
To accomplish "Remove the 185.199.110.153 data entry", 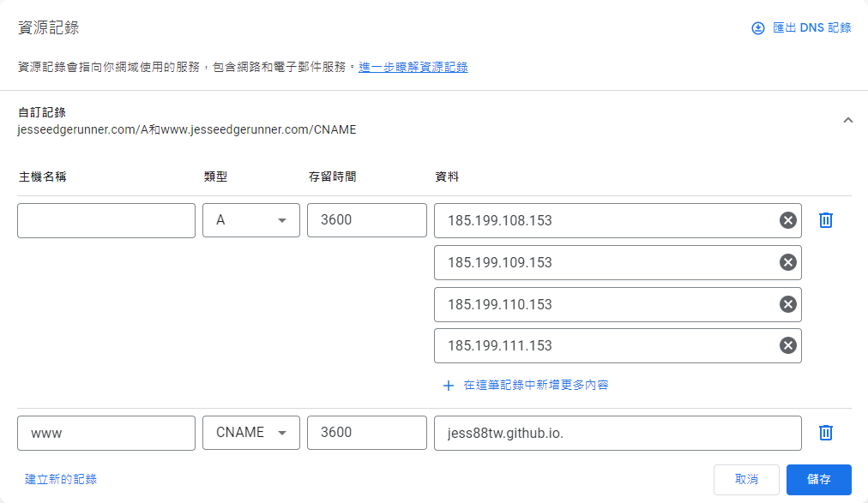I will (x=788, y=304).
